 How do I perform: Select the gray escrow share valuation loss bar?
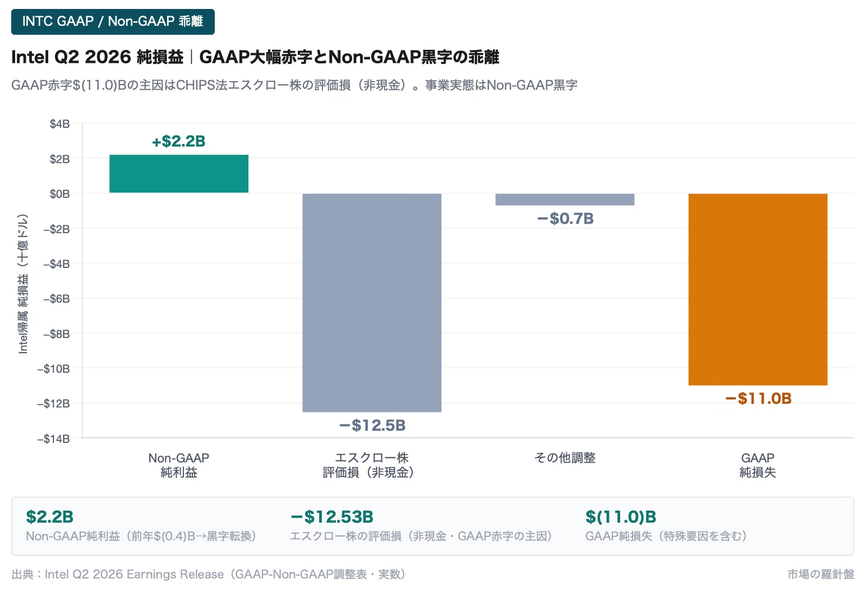coord(372,303)
